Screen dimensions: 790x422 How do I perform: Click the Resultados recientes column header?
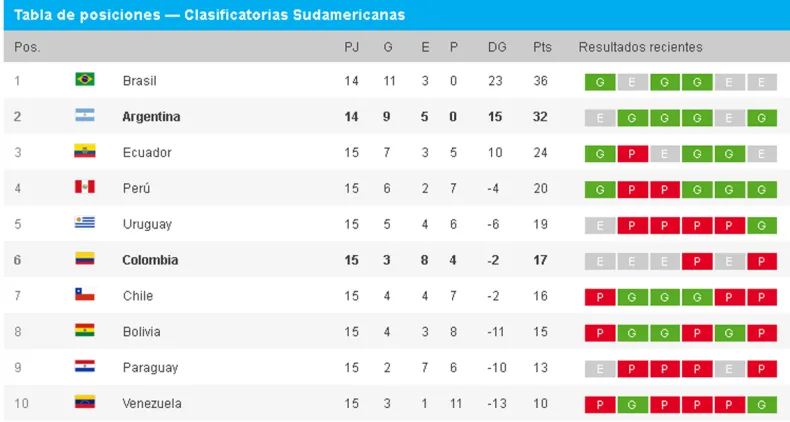tap(640, 47)
